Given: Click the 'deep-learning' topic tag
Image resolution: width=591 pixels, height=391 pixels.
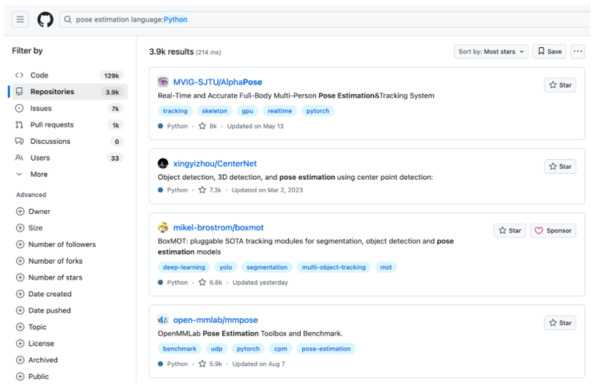Looking at the screenshot, I should pyautogui.click(x=184, y=267).
